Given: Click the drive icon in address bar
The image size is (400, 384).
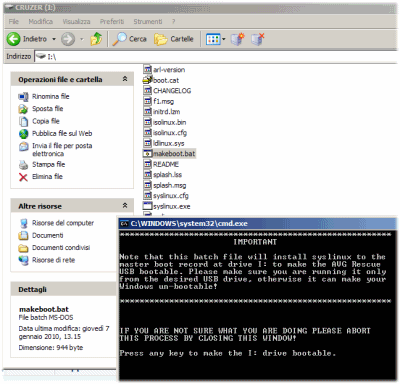Looking at the screenshot, I should (41, 57).
